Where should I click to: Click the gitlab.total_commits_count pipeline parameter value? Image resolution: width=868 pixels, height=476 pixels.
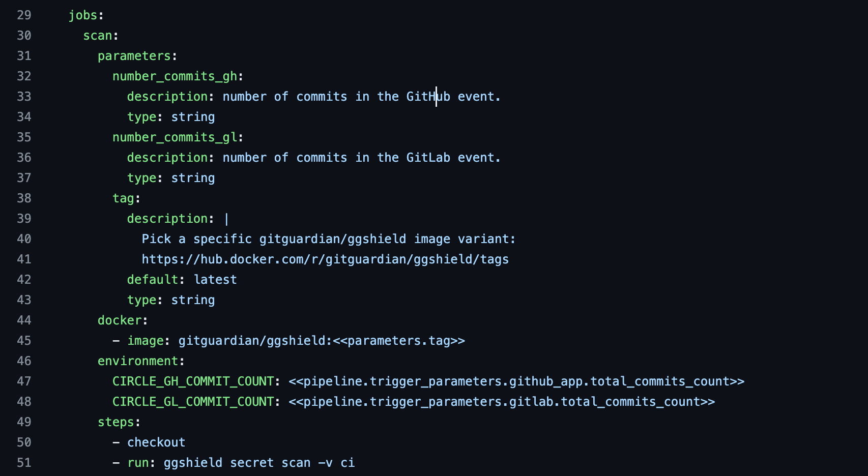tap(502, 402)
